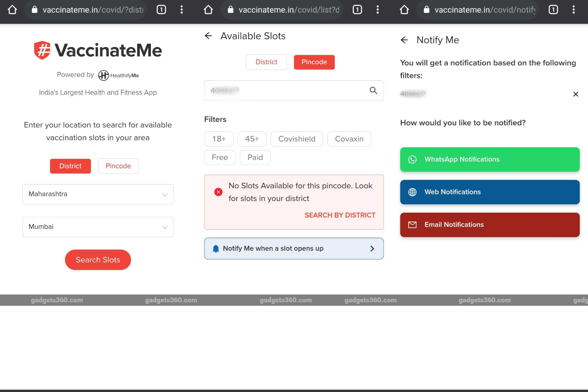Image resolution: width=588 pixels, height=392 pixels.
Task: Choose WhatsApp Notifications
Action: coord(490,160)
